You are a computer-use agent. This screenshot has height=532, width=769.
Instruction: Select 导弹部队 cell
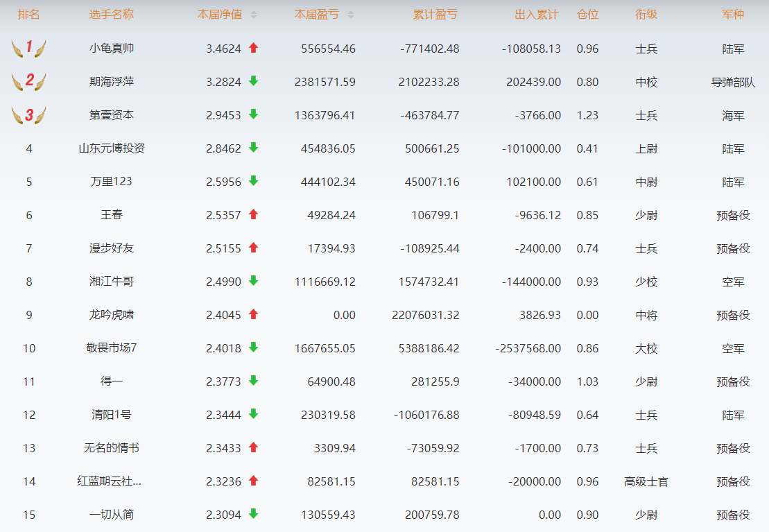[x=733, y=82]
